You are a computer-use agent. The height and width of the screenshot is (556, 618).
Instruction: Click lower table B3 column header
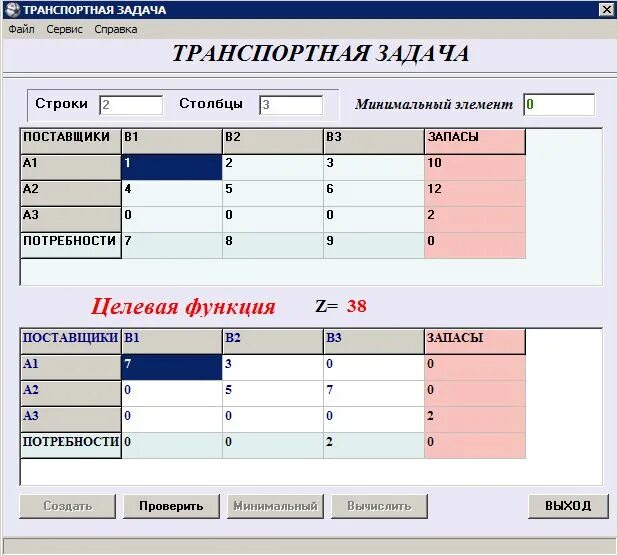(374, 342)
